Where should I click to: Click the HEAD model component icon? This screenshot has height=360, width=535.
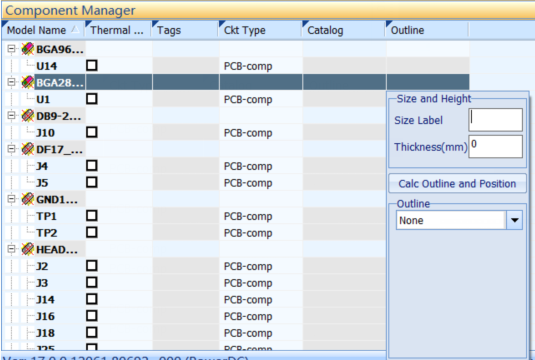pyautogui.click(x=28, y=249)
